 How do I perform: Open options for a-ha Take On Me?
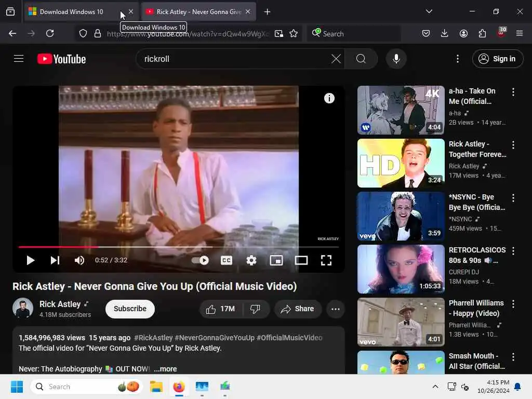pos(513,92)
